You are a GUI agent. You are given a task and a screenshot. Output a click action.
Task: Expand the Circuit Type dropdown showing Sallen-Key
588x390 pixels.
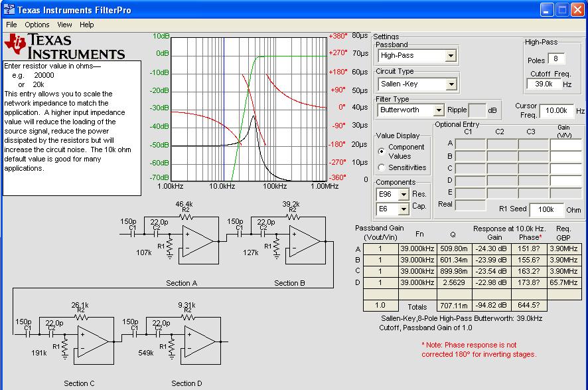(x=451, y=84)
